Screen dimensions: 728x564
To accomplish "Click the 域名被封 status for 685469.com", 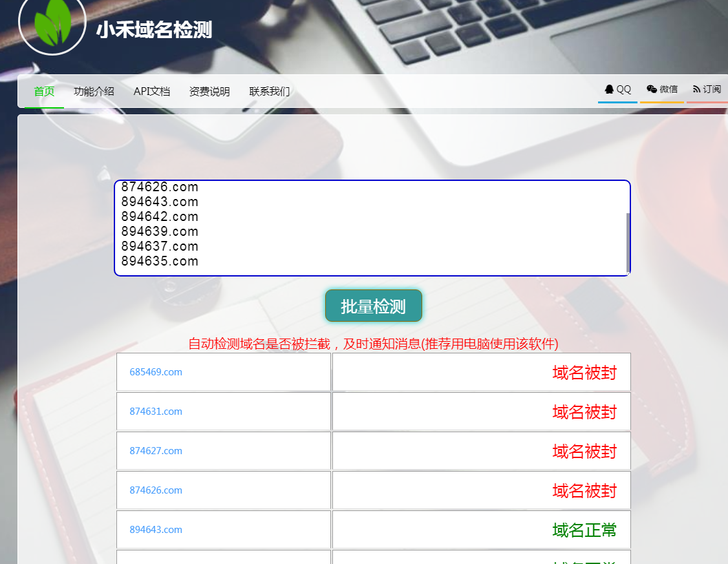I will [585, 372].
